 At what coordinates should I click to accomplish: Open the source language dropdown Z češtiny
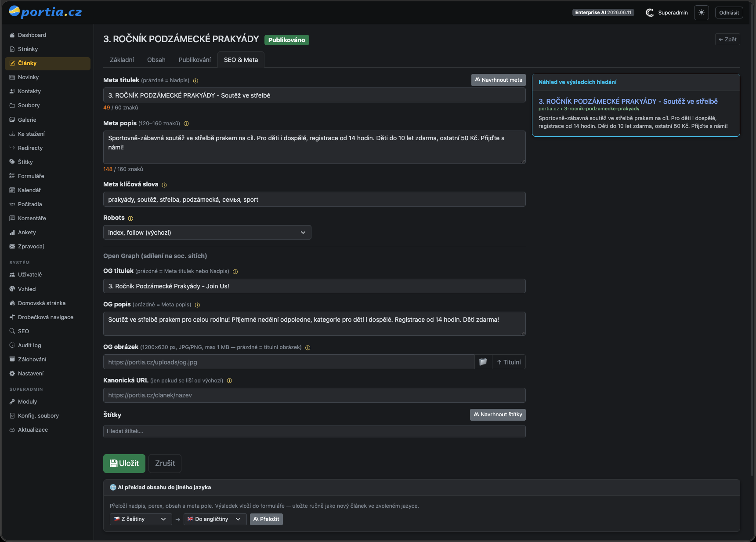click(x=141, y=519)
